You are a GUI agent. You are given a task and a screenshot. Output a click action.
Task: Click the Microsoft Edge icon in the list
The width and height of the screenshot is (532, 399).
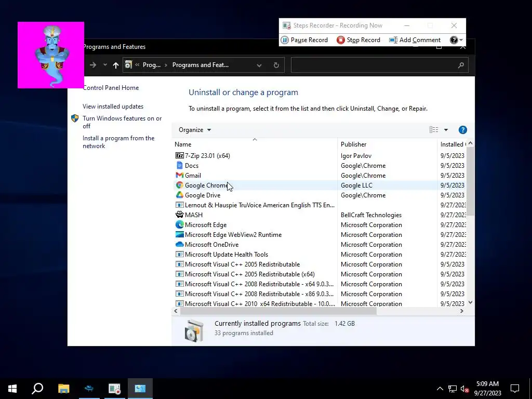click(x=179, y=224)
